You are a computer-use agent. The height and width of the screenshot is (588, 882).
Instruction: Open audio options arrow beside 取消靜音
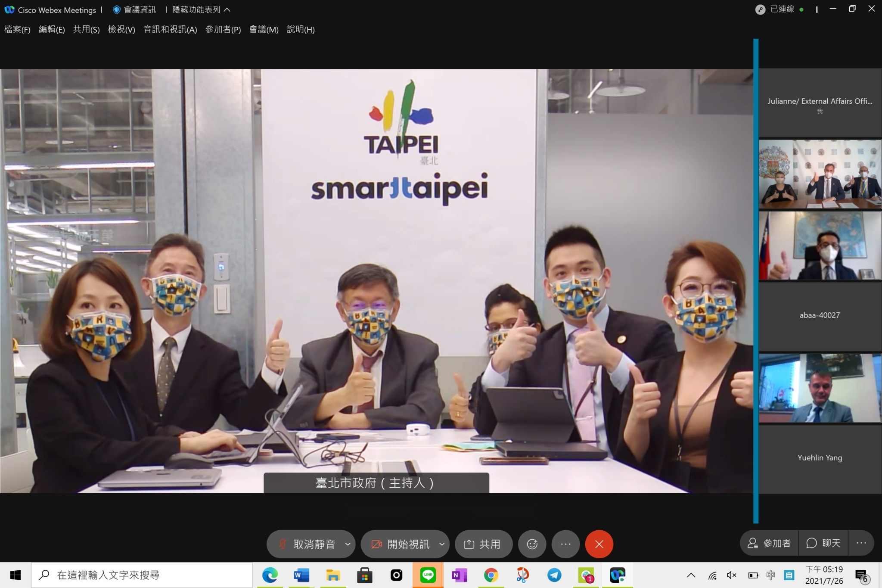pos(348,544)
